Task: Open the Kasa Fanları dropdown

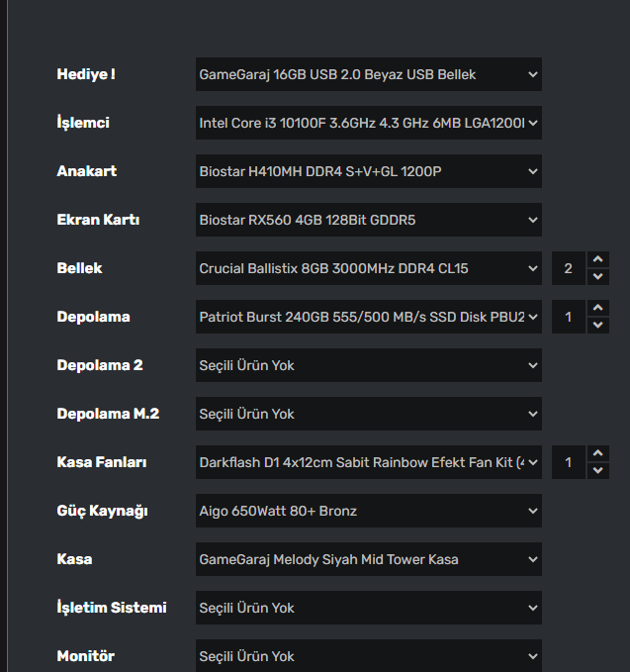Action: (368, 462)
